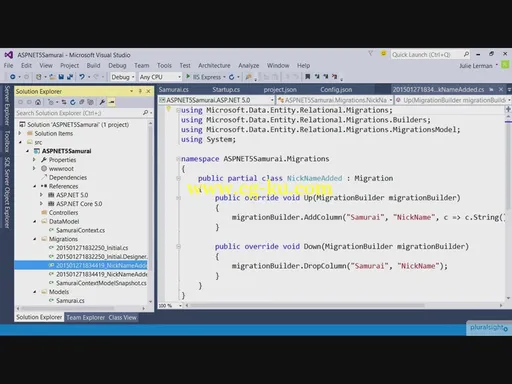
Task: Switch to the Team Explorer tab
Action: point(85,317)
